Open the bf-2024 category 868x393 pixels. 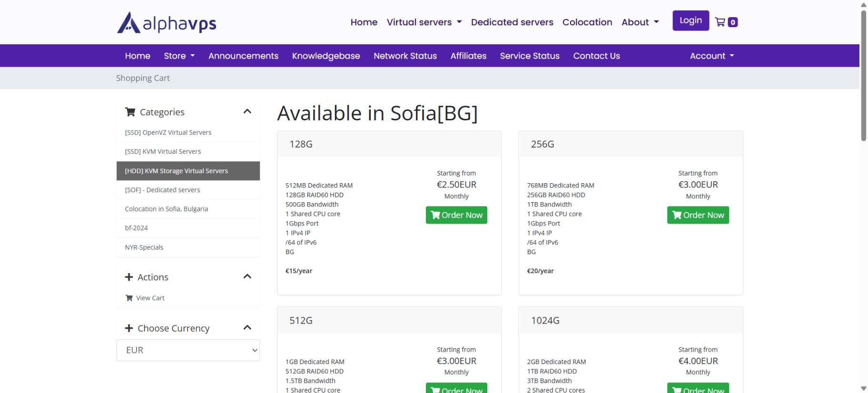tap(188, 228)
